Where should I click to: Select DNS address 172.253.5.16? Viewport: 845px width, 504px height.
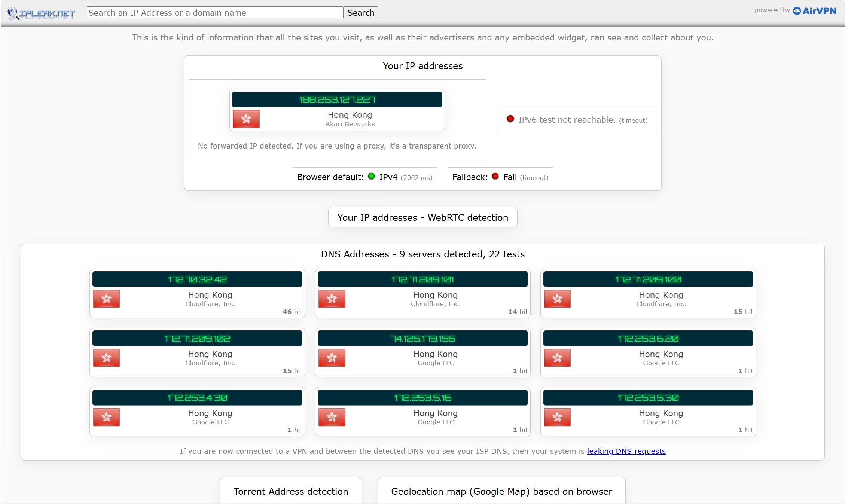coord(422,397)
